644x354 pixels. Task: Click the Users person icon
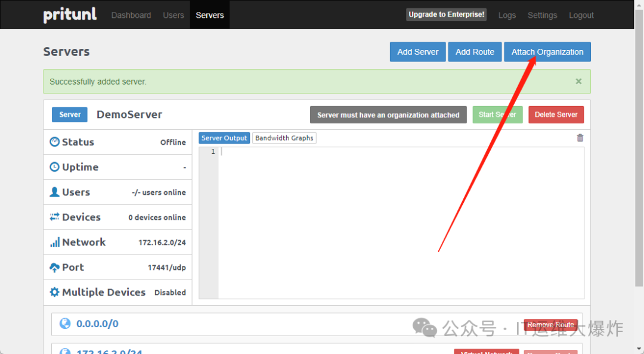coord(55,192)
